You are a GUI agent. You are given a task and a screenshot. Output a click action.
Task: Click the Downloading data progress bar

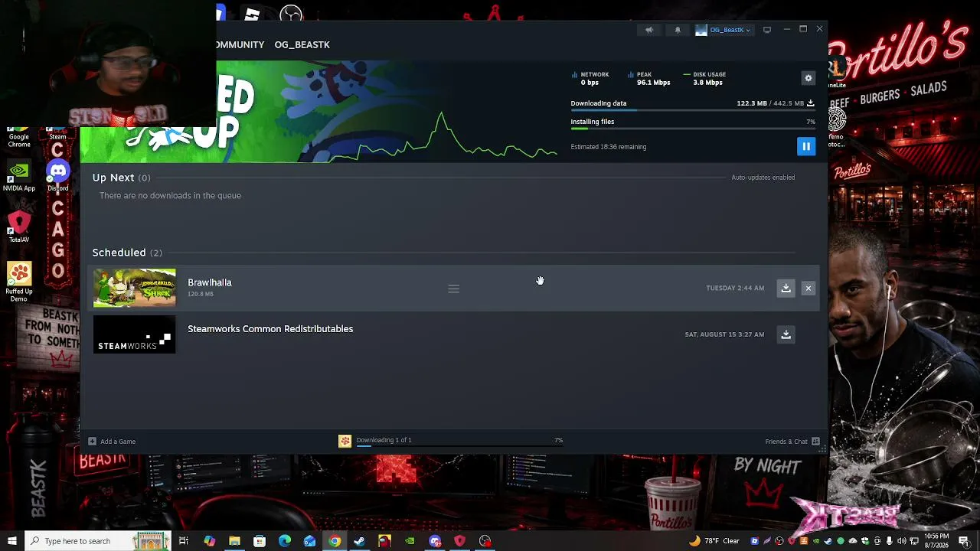coord(693,111)
